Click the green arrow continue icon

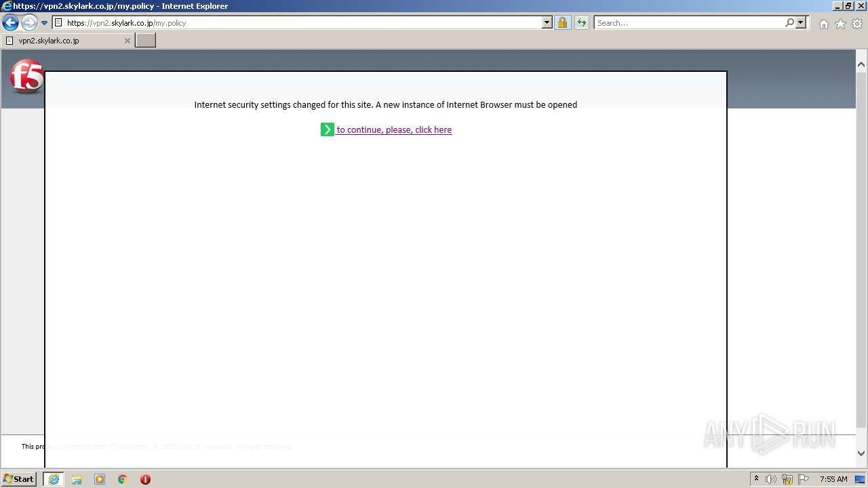(x=328, y=129)
